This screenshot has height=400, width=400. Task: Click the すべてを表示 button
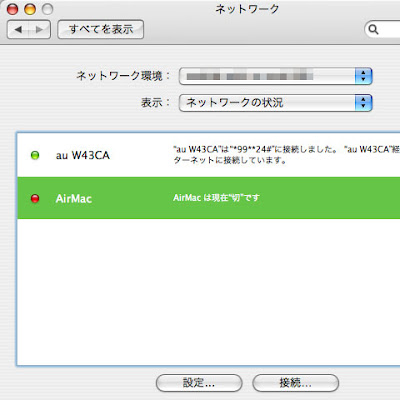point(101,30)
